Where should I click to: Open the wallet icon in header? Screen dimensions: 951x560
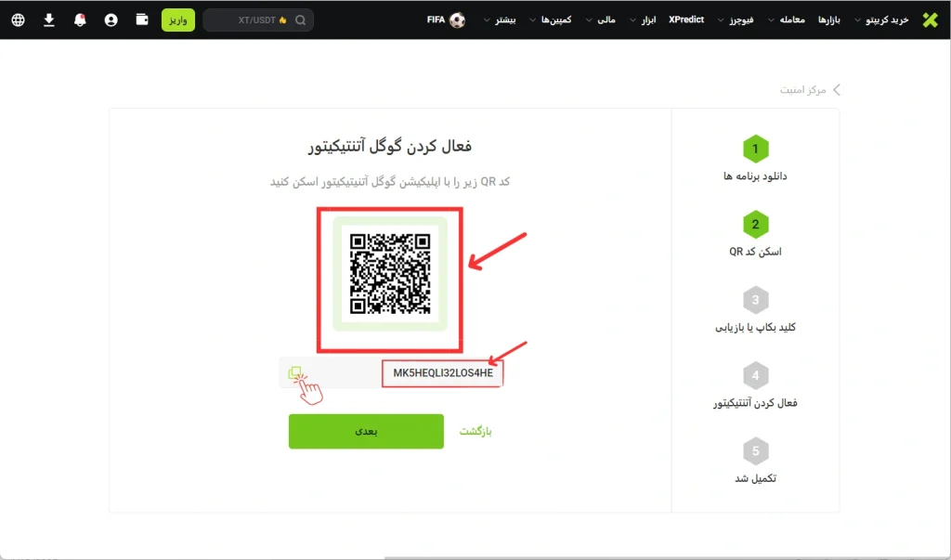142,20
